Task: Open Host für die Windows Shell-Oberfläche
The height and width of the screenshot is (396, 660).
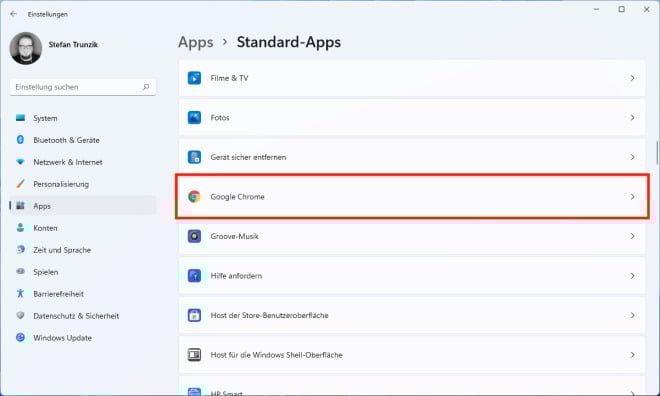Action: (412, 355)
